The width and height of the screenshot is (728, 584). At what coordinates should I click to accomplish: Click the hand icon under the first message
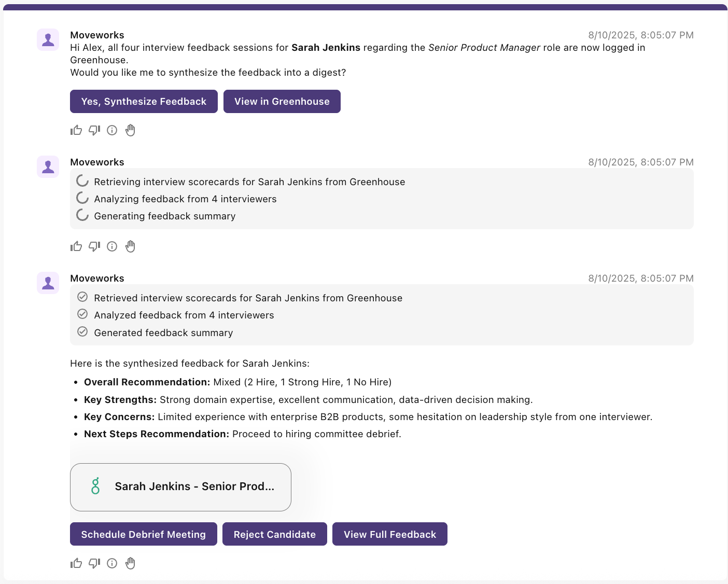[130, 130]
